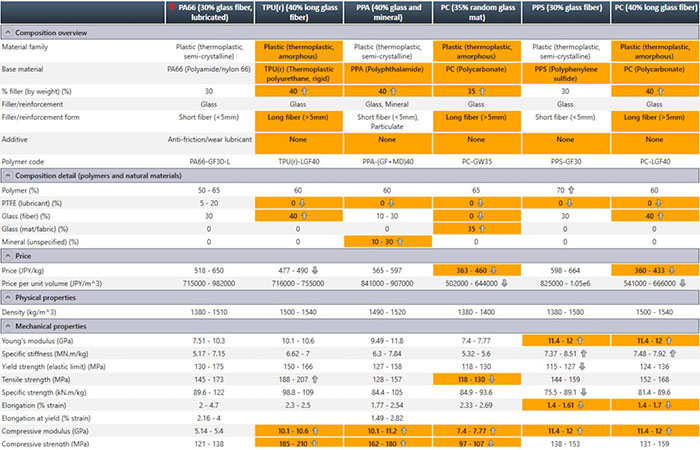Click 'Price per unit volume (JPY/m^3)' label
The width and height of the screenshot is (700, 450).
click(52, 283)
